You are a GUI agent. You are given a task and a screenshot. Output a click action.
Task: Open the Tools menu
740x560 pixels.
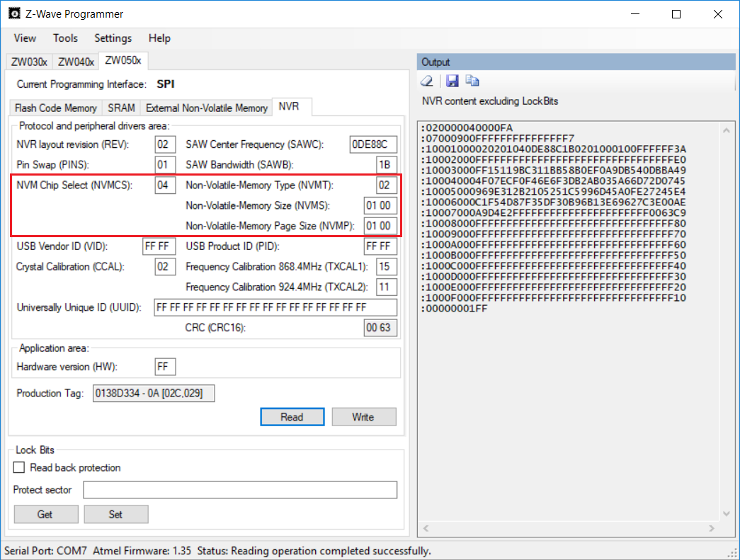pyautogui.click(x=65, y=38)
